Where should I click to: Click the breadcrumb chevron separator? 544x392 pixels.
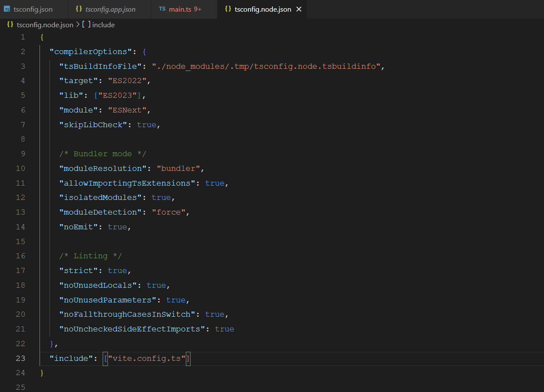(78, 25)
